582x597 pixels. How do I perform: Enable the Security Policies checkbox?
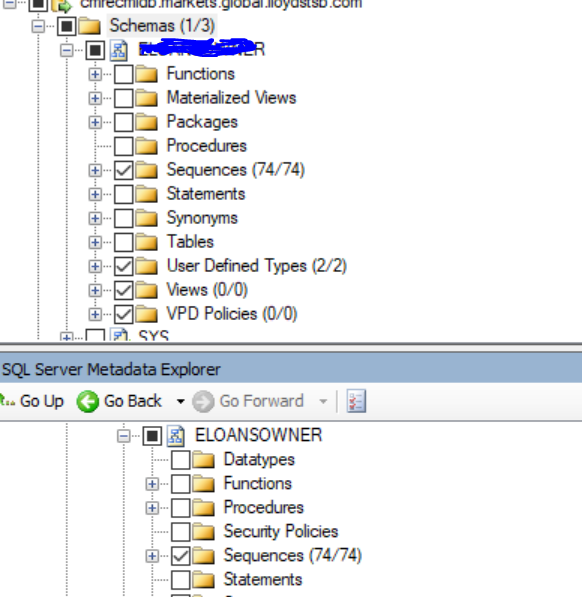click(x=180, y=532)
